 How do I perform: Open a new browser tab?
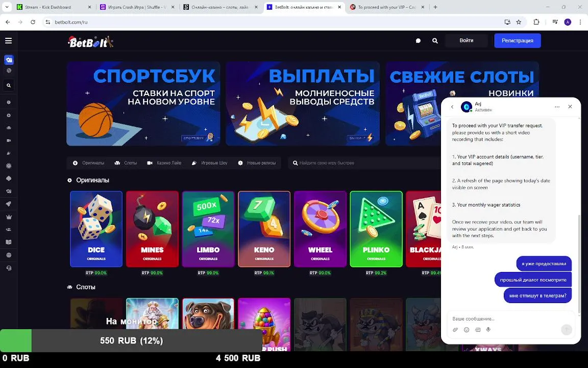pyautogui.click(x=435, y=7)
